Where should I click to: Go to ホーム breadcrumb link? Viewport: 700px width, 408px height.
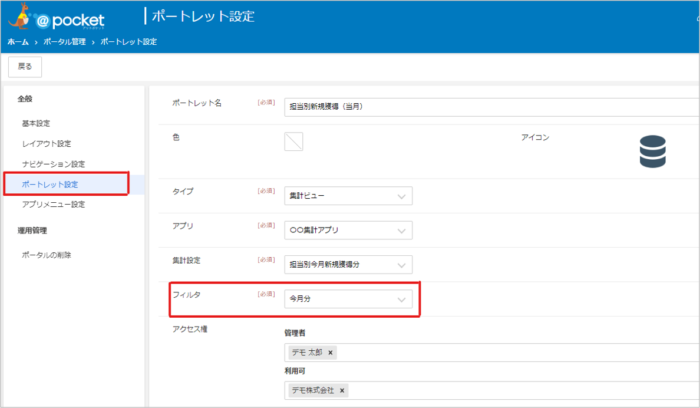point(18,42)
